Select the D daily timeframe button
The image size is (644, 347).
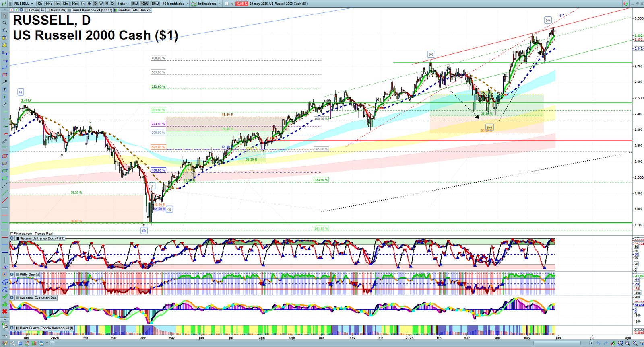click(95, 4)
